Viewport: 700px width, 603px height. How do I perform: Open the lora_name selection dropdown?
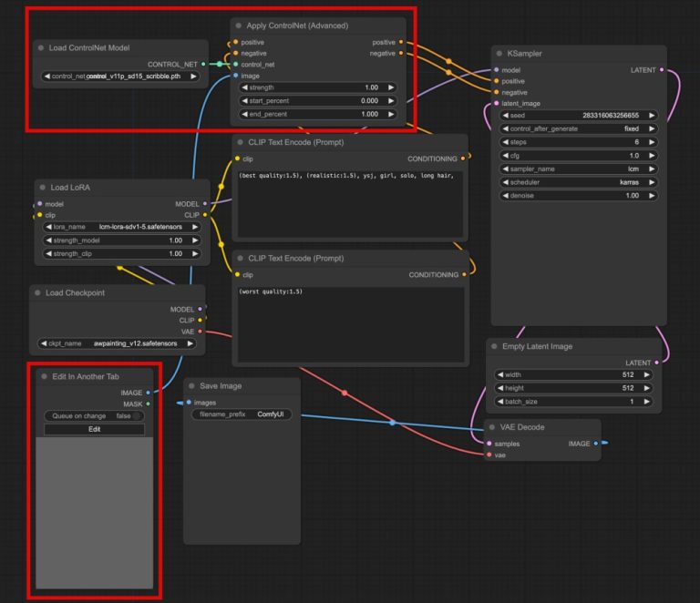[121, 227]
